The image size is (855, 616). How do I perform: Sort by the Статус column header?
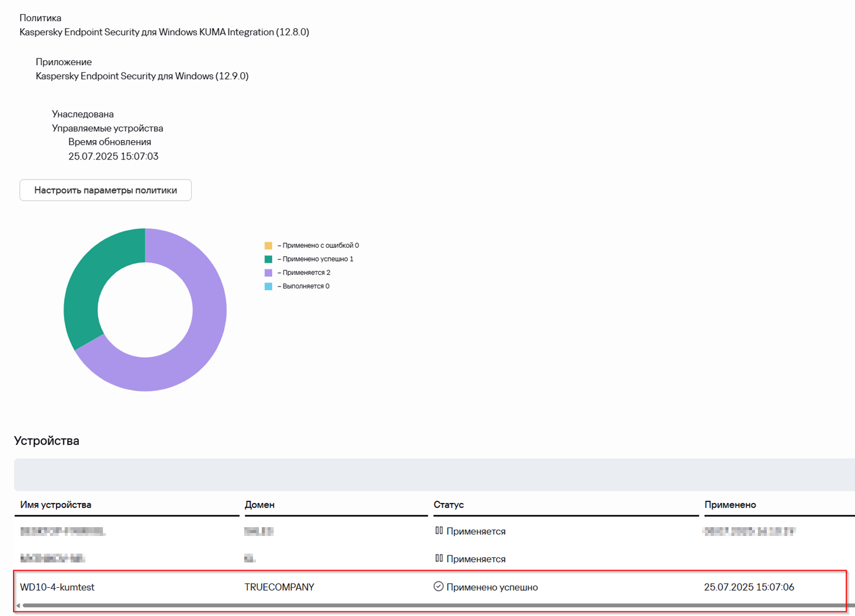448,505
